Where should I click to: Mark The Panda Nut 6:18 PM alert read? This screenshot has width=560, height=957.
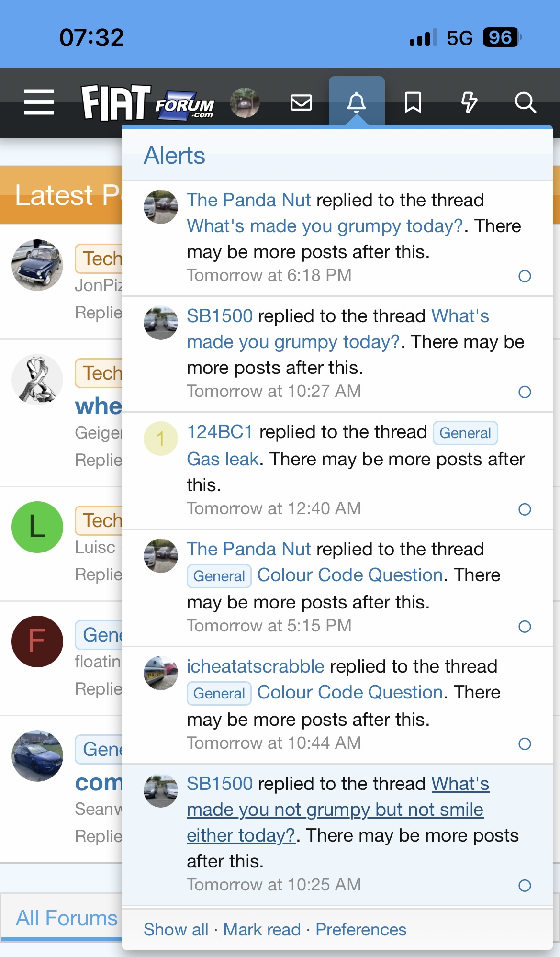525,276
